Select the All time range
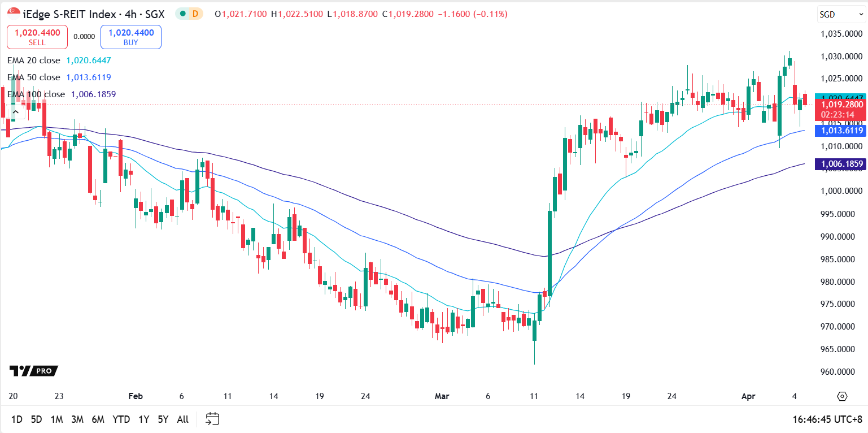This screenshot has height=433, width=868. pyautogui.click(x=183, y=419)
